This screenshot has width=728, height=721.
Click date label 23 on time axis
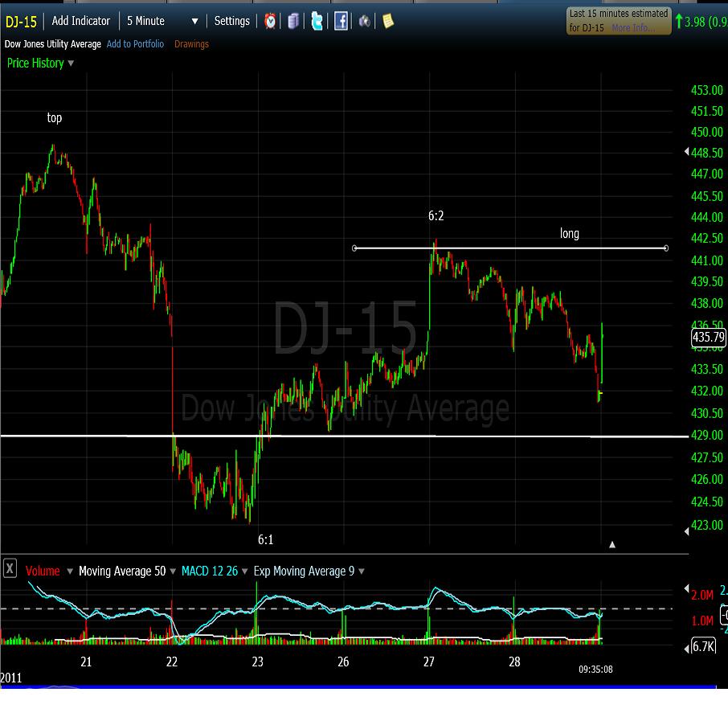(258, 662)
